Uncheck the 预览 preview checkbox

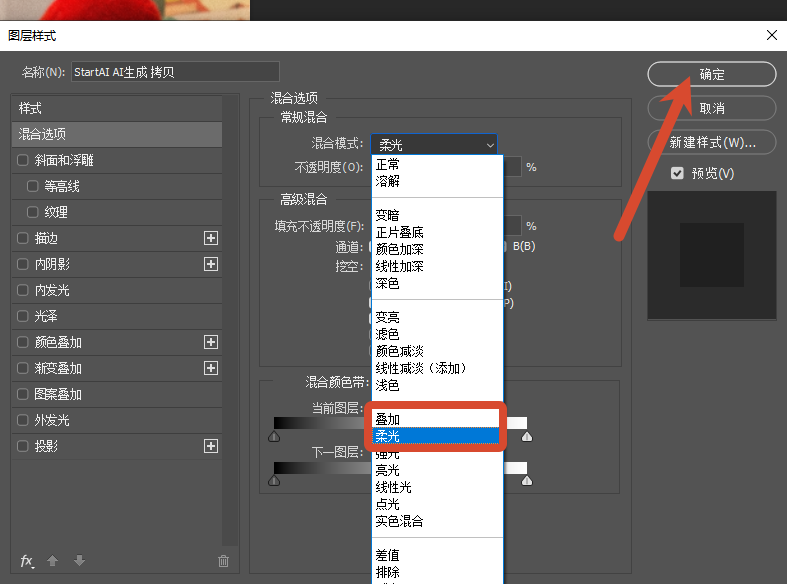tap(677, 174)
